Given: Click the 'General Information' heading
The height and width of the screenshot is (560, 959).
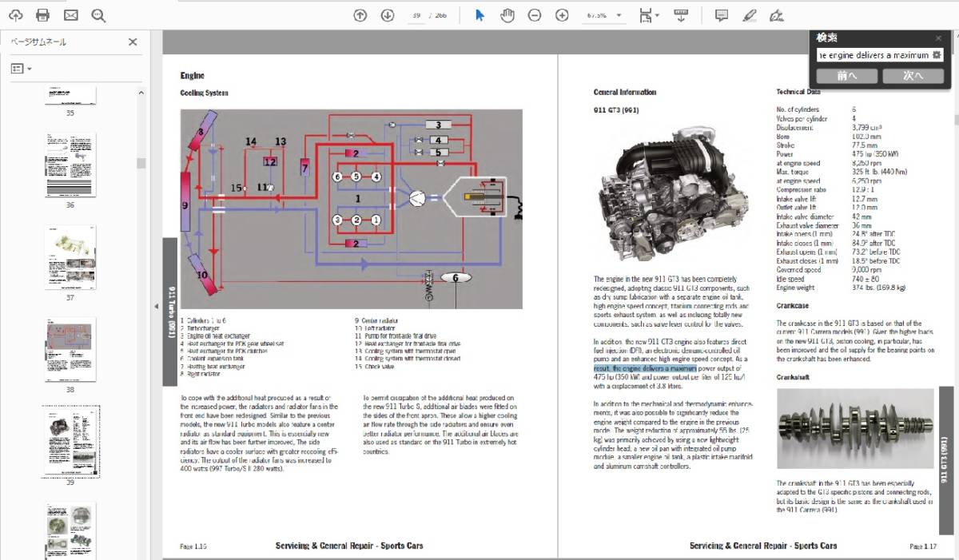Looking at the screenshot, I should pyautogui.click(x=625, y=92).
